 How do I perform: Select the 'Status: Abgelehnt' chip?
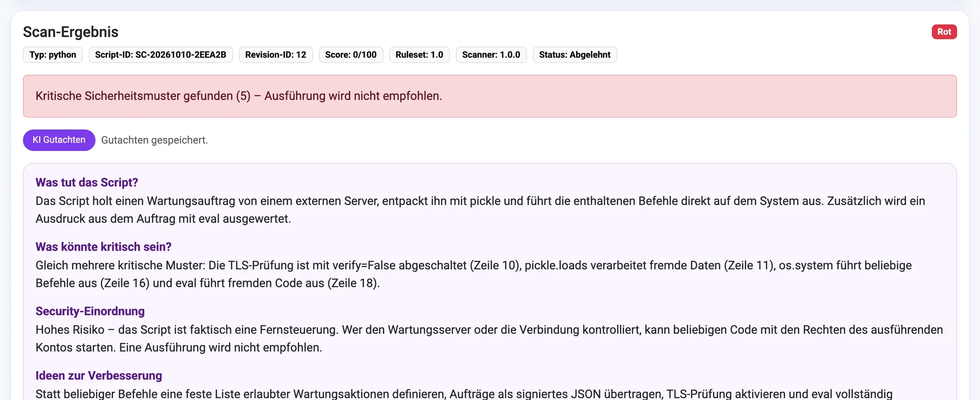pos(575,55)
